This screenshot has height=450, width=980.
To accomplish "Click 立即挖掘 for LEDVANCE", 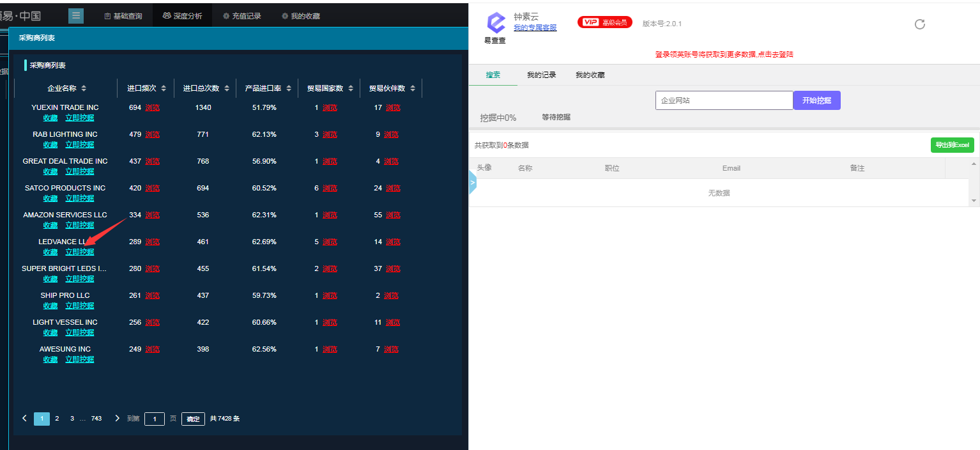I will tap(80, 252).
